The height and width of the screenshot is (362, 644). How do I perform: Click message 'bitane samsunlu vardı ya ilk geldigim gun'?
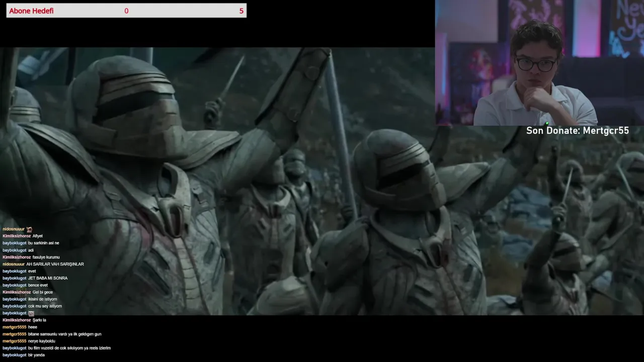pyautogui.click(x=65, y=334)
